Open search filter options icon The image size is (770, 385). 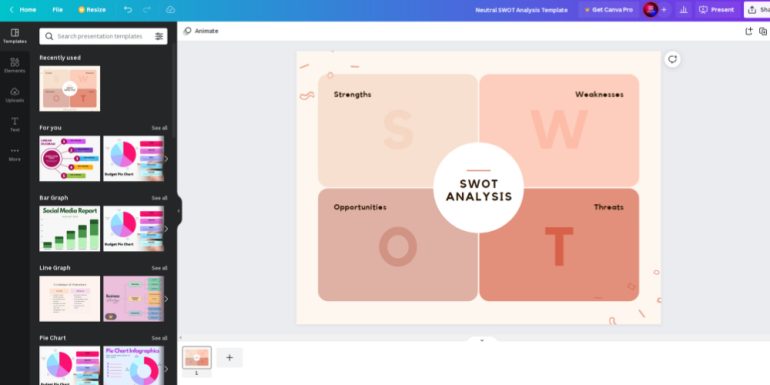pyautogui.click(x=159, y=36)
